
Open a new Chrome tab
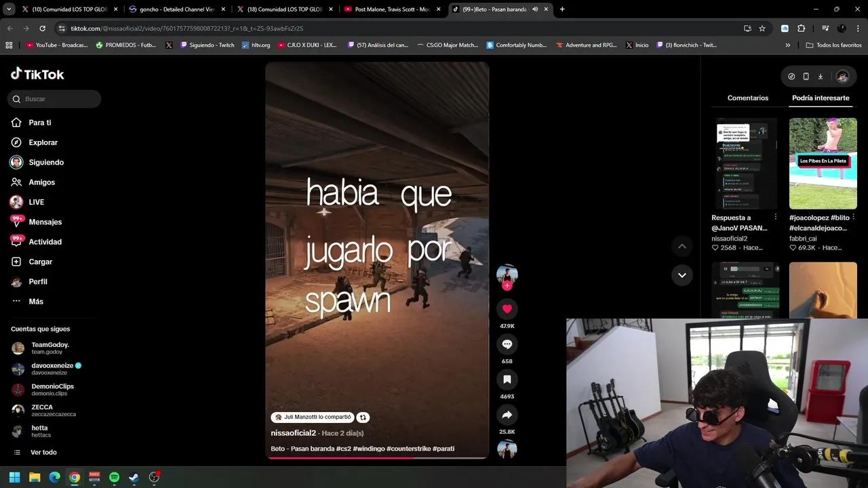(562, 9)
